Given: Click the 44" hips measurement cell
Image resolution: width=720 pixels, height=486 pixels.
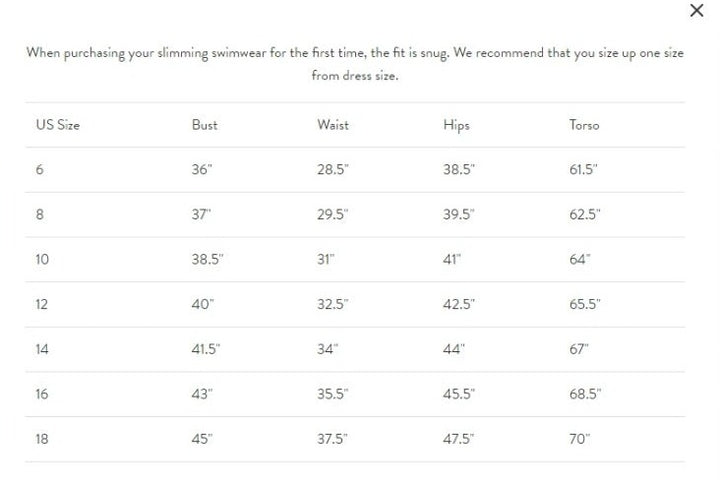Looking at the screenshot, I should [454, 350].
